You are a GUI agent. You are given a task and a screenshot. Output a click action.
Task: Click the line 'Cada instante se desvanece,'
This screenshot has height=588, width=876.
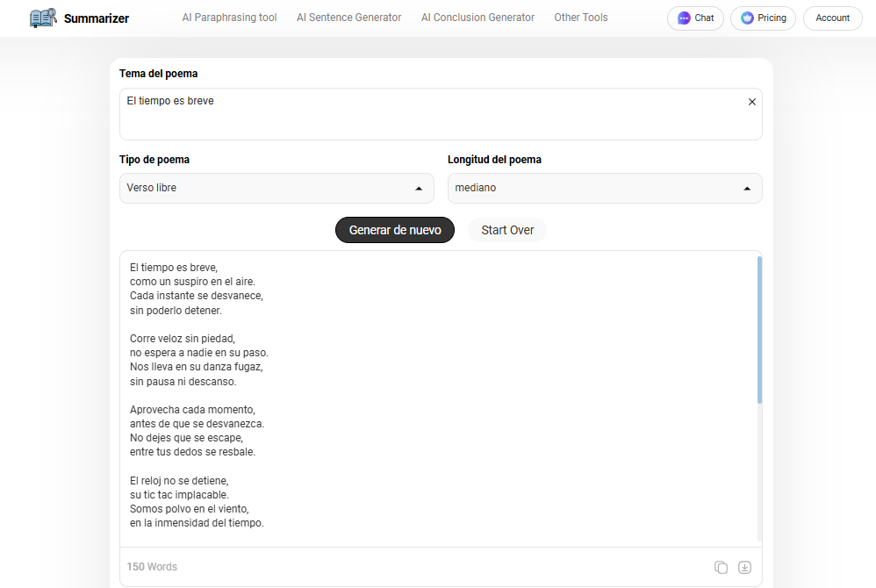click(x=196, y=296)
